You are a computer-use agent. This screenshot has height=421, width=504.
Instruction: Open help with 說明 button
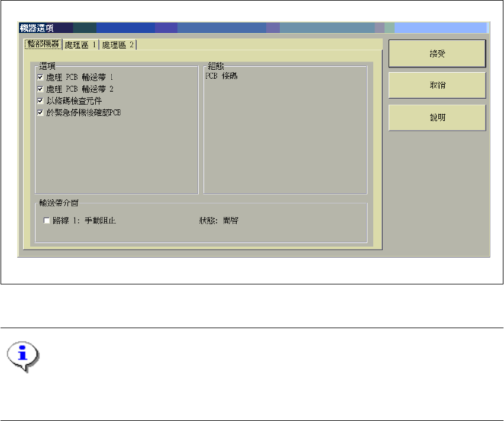(x=437, y=118)
